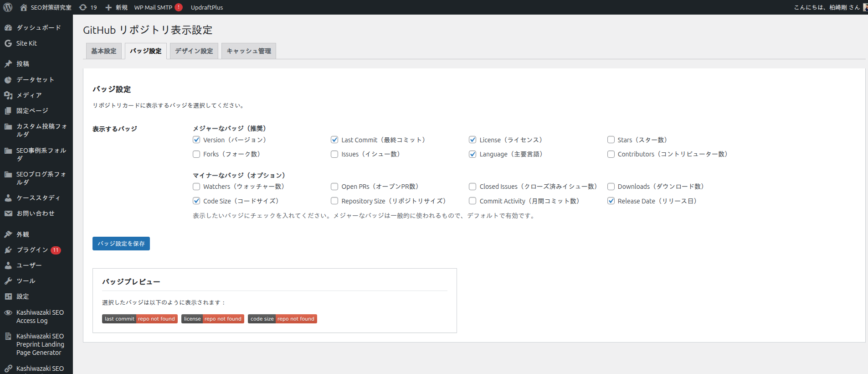
Task: Click the バッジ設定を保存 button
Action: pyautogui.click(x=121, y=244)
